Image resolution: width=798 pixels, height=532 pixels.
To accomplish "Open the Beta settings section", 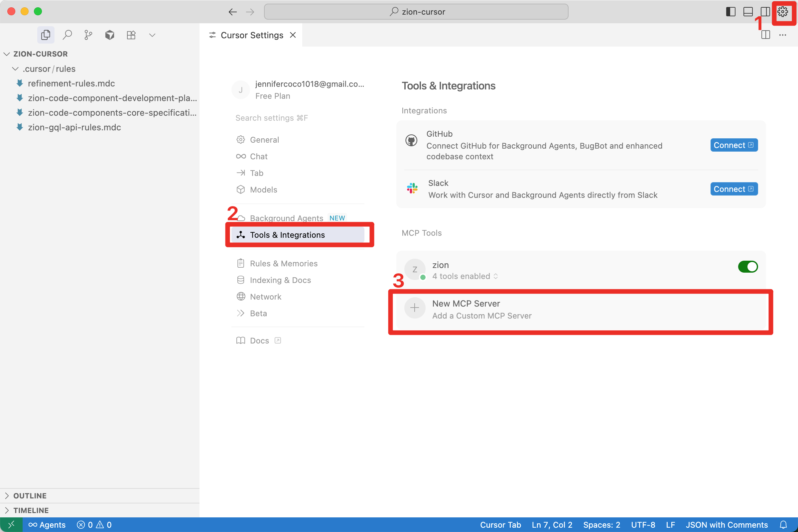I will tap(298, 313).
